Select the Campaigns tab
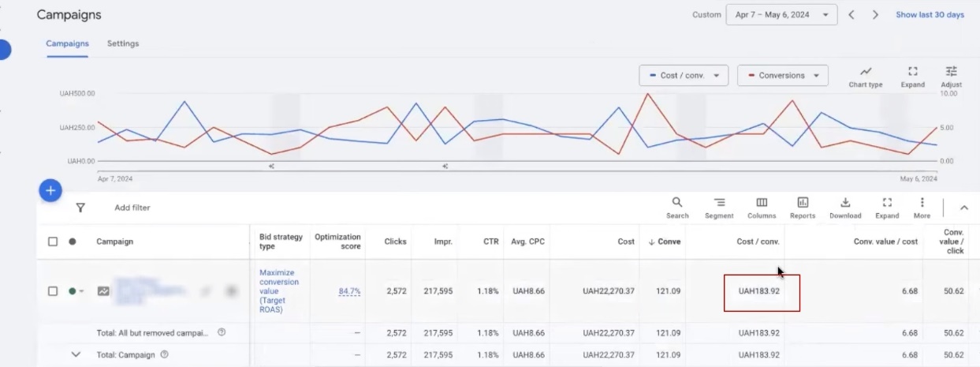The width and height of the screenshot is (980, 367). [67, 43]
